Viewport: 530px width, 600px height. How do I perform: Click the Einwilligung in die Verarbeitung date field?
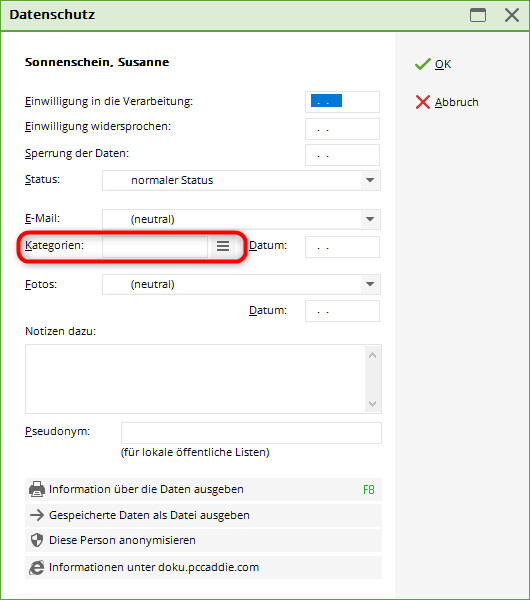[342, 102]
